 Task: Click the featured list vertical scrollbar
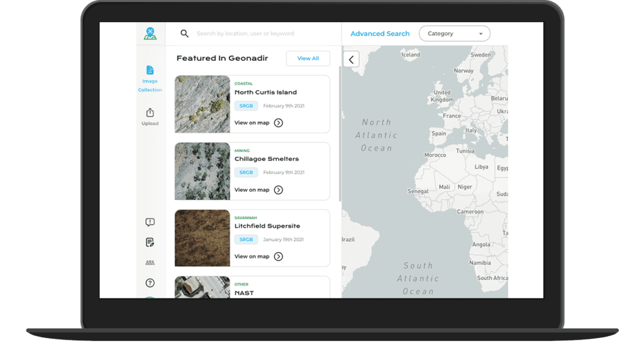coord(340,134)
